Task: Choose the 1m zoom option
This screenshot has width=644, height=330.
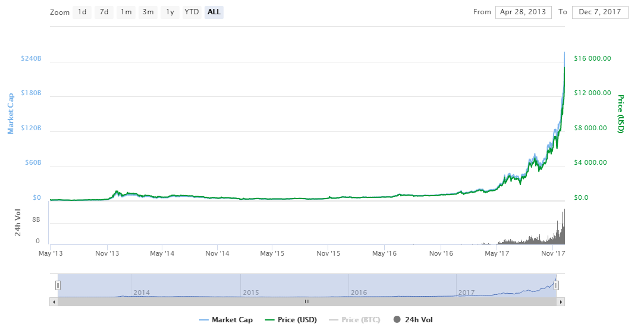Action: (x=125, y=12)
